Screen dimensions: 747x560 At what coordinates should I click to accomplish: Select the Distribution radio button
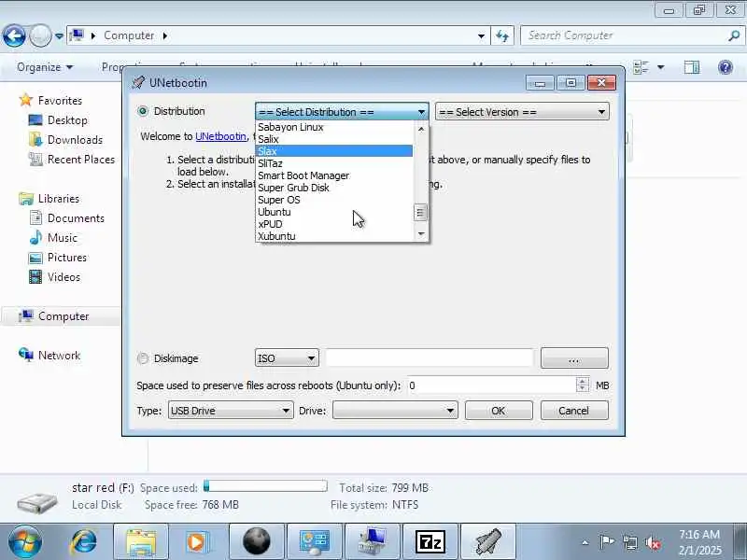point(143,111)
